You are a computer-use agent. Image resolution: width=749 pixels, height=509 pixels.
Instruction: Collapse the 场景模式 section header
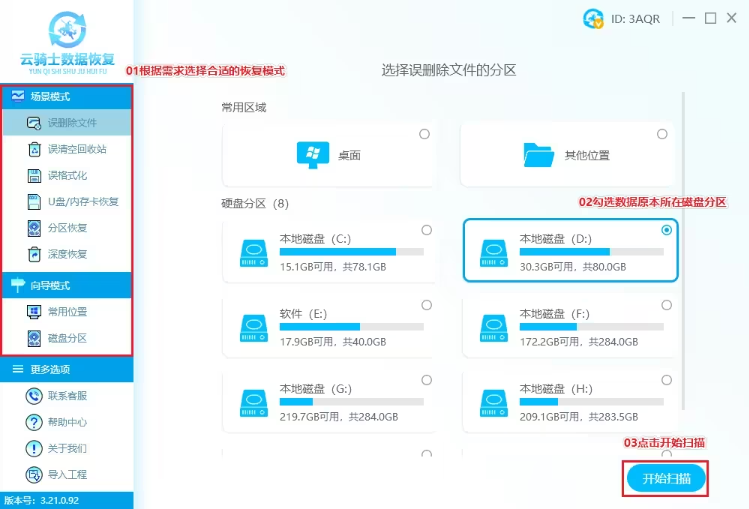coord(67,96)
